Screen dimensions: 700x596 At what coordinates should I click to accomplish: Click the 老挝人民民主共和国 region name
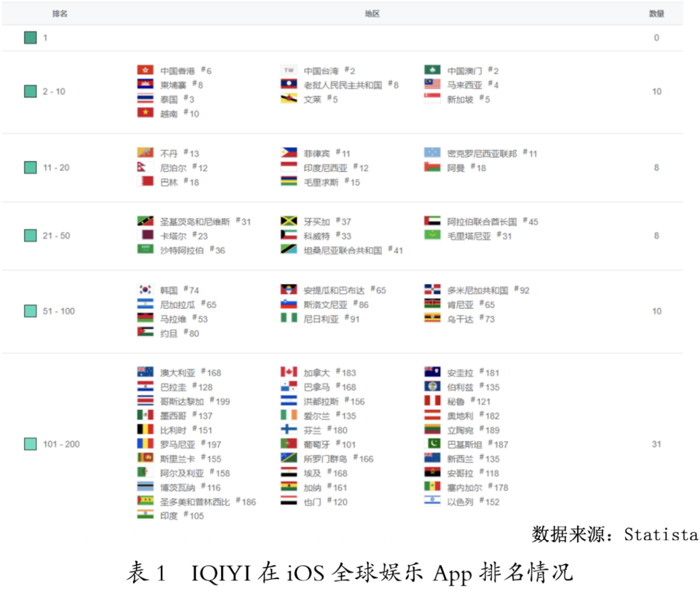(343, 86)
